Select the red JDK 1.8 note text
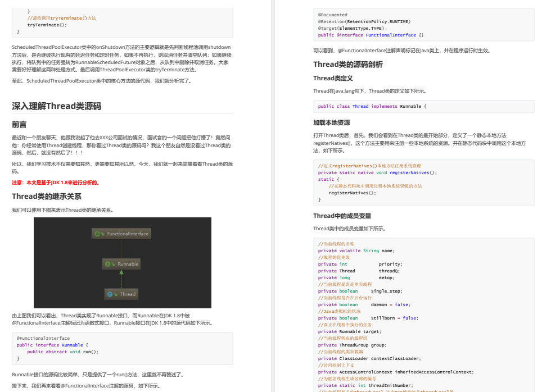The image size is (542, 392). (x=56, y=181)
